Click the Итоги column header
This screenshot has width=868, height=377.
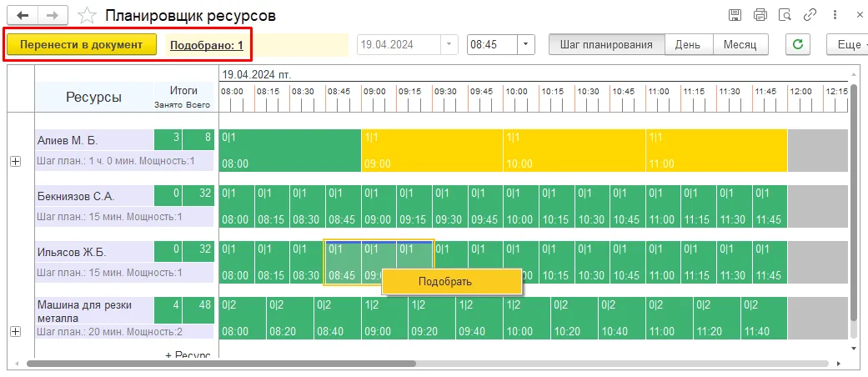tap(183, 90)
